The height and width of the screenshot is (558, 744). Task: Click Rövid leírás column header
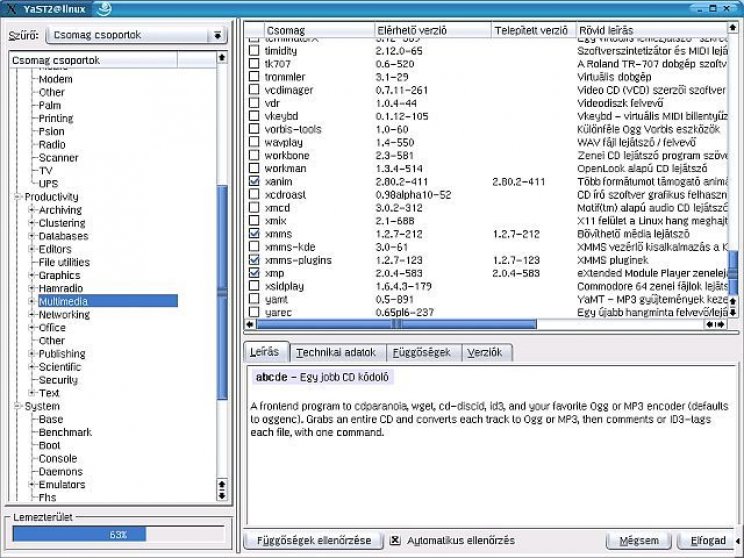pos(651,30)
